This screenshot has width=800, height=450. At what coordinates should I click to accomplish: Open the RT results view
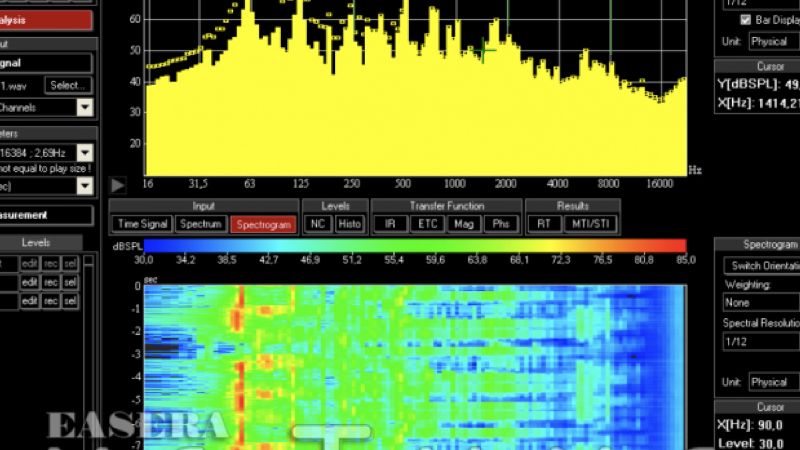[x=544, y=224]
